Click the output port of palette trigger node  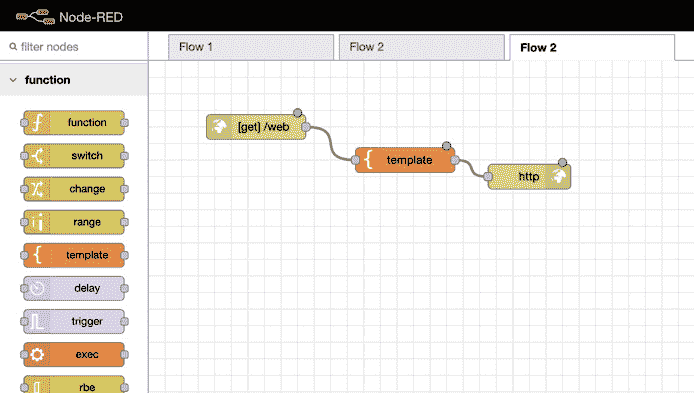pyautogui.click(x=124, y=322)
